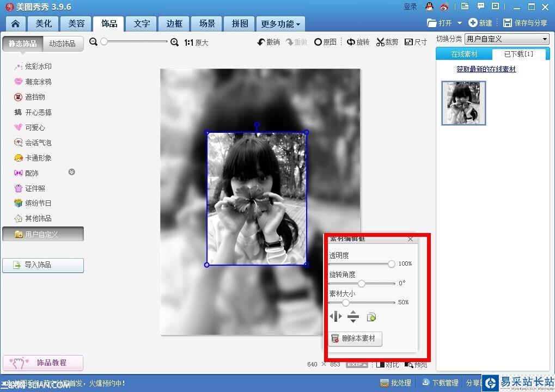Switch to 在线素材 tab
The height and width of the screenshot is (392, 555).
[x=464, y=54]
